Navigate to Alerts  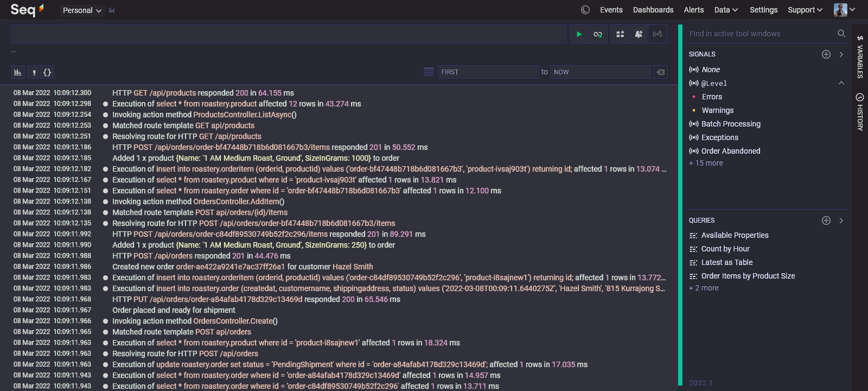coord(694,10)
